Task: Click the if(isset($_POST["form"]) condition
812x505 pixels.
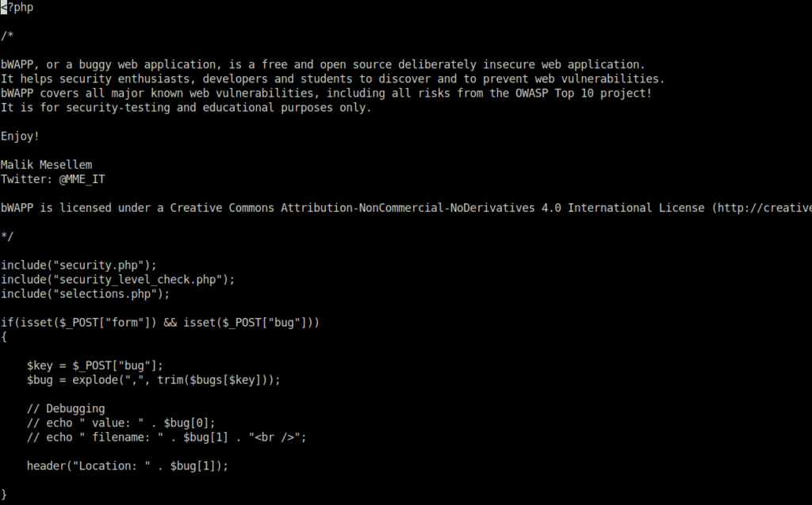Action: tap(160, 323)
